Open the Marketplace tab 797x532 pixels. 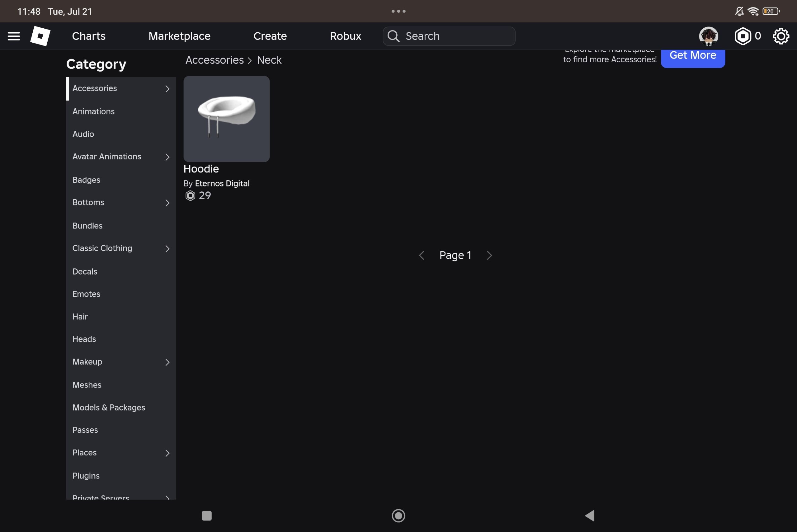click(x=180, y=36)
